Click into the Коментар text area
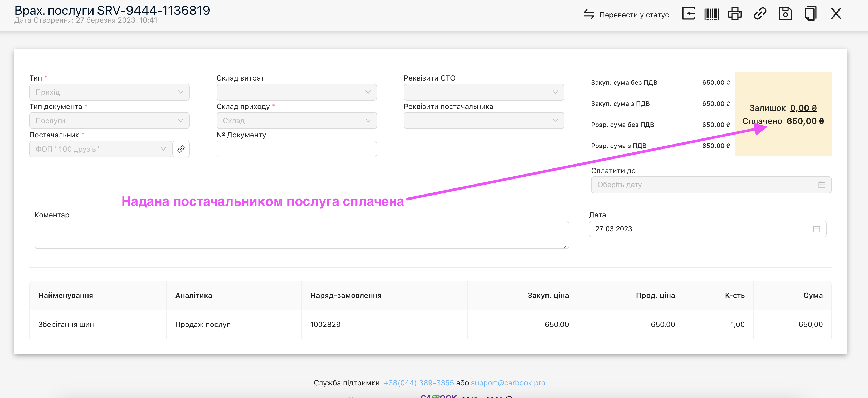 [301, 235]
